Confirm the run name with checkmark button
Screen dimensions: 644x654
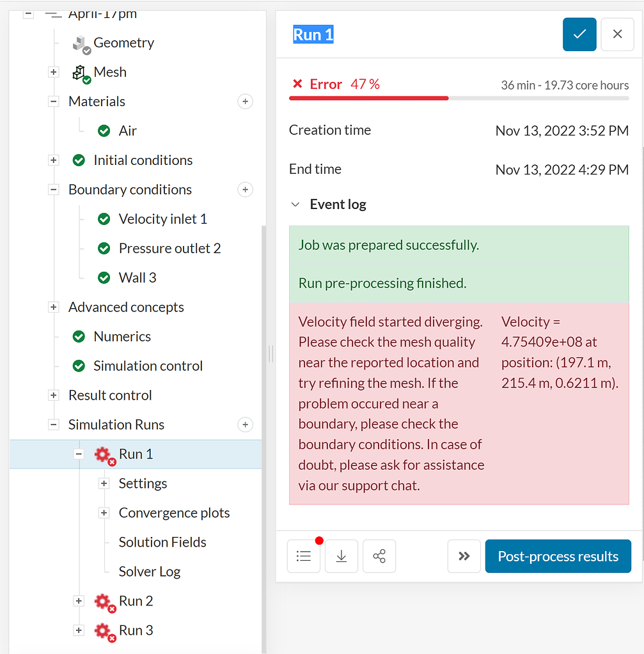579,35
